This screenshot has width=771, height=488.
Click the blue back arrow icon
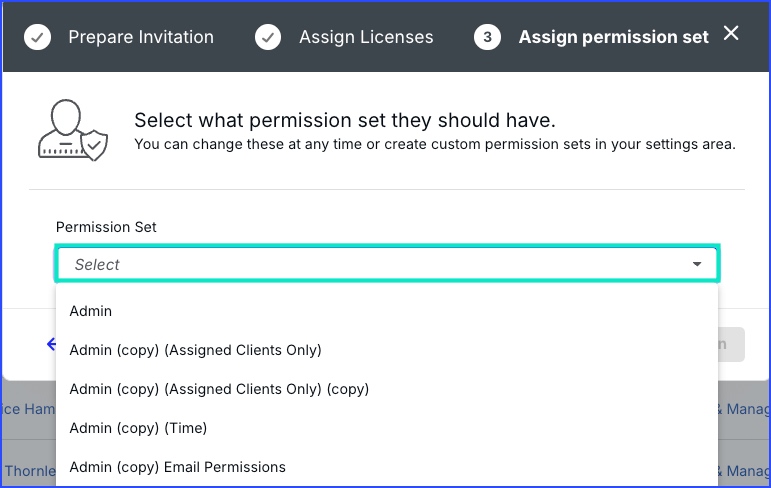point(51,344)
